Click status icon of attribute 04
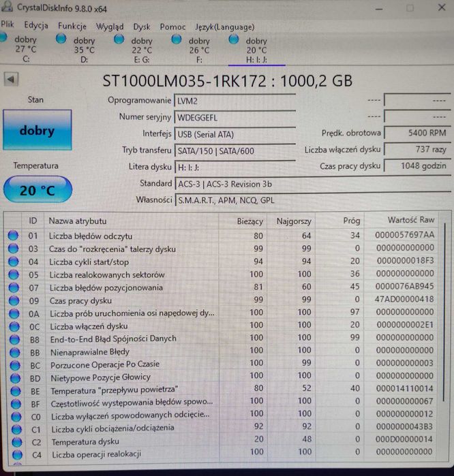Screen dimensions: 454x476 [x=14, y=261]
